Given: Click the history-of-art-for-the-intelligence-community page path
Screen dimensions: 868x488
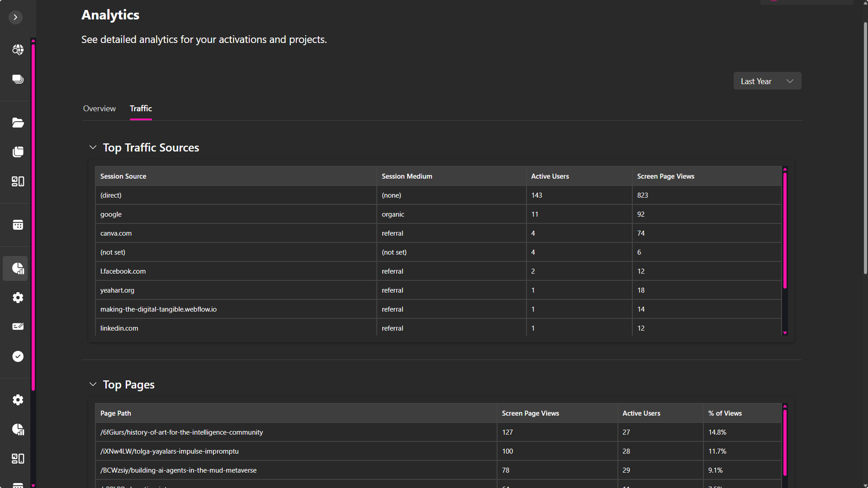Looking at the screenshot, I should 181,432.
